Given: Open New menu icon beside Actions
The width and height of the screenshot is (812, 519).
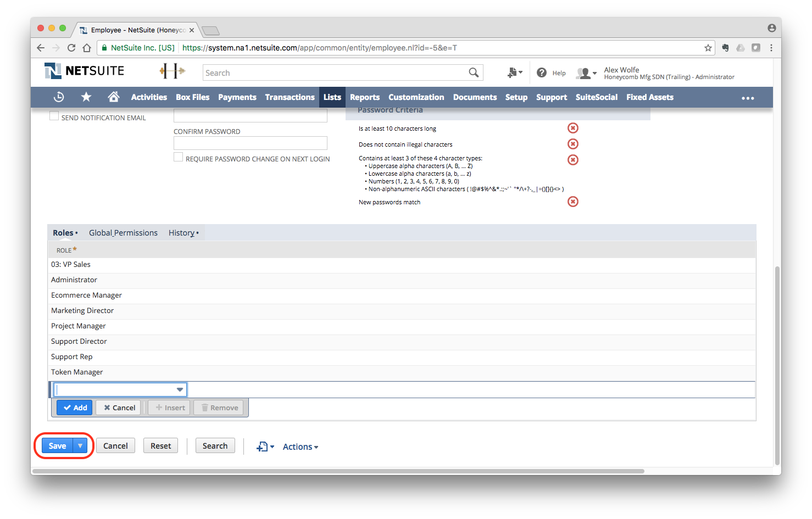Looking at the screenshot, I should (265, 447).
